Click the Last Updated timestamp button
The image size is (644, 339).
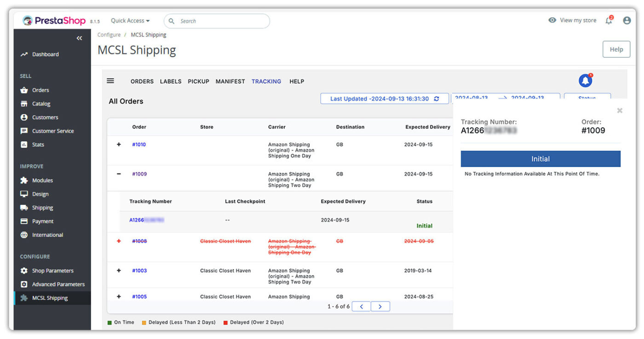click(385, 99)
